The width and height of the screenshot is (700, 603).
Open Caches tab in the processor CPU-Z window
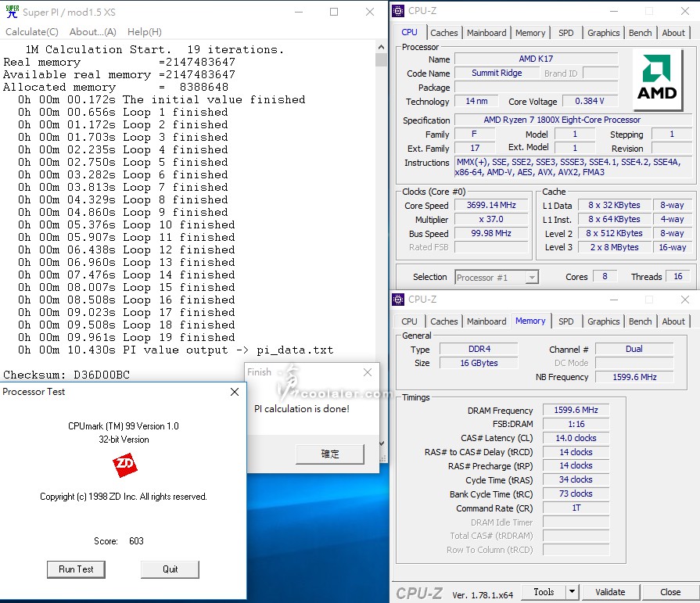pos(443,33)
